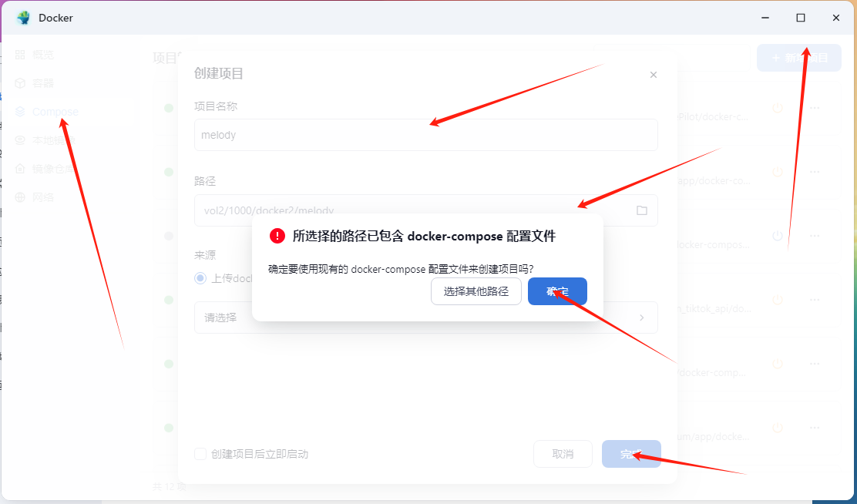Open more options for the docker-compos... row
The width and height of the screenshot is (857, 504).
[815, 236]
